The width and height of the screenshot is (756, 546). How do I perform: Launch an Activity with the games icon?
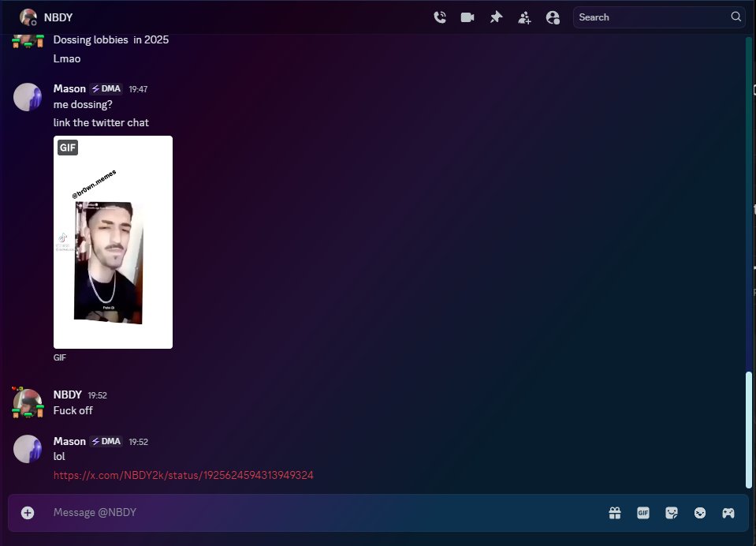coord(728,513)
